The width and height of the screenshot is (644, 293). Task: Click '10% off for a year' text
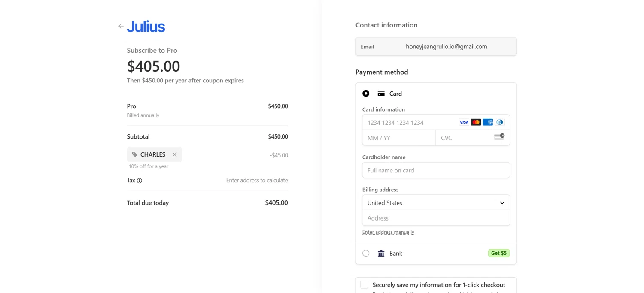149,166
